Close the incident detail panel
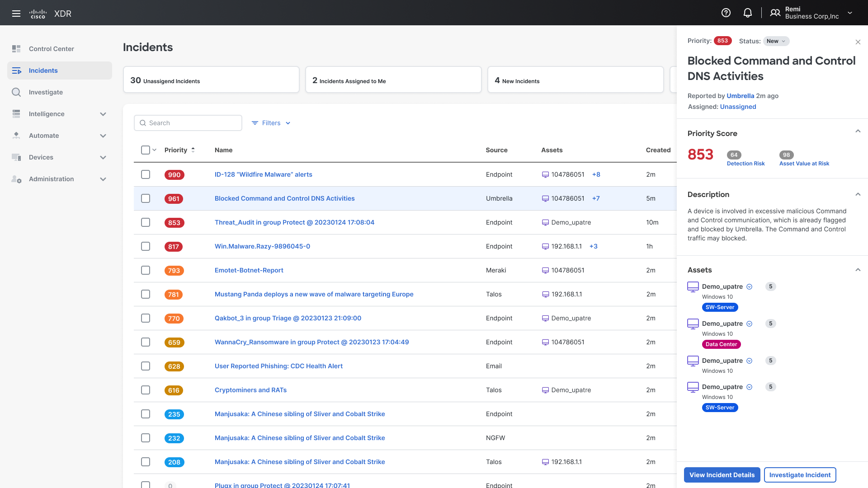Screen dimensions: 868x488 pyautogui.click(x=858, y=42)
